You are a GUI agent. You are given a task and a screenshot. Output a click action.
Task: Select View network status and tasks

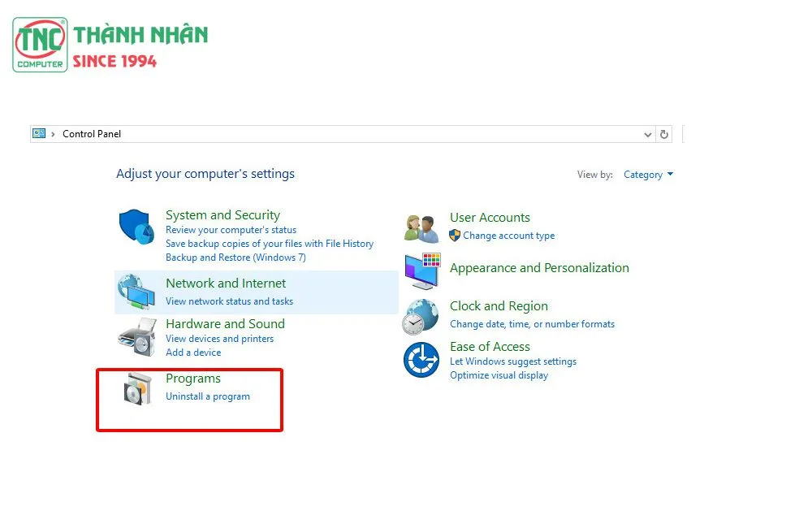(229, 301)
